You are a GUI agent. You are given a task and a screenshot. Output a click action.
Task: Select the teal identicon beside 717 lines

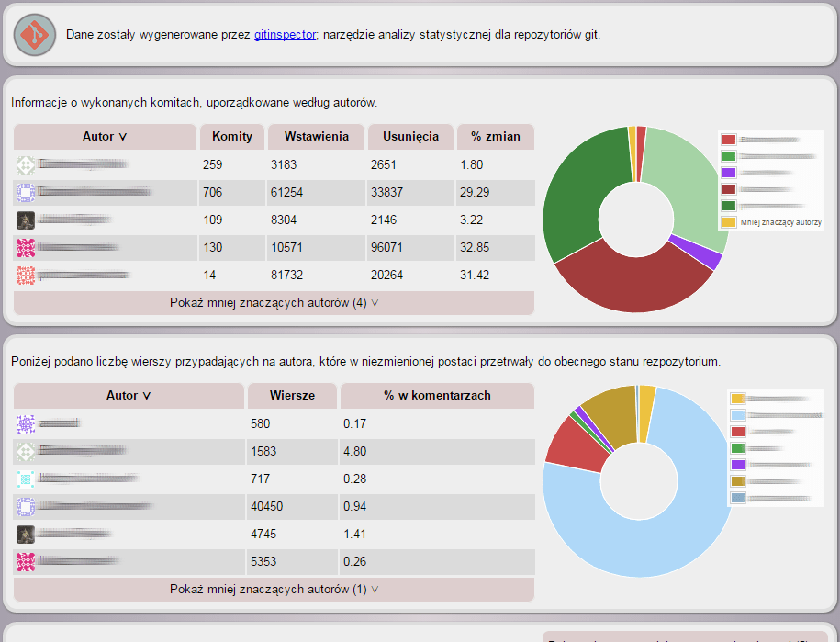26,479
